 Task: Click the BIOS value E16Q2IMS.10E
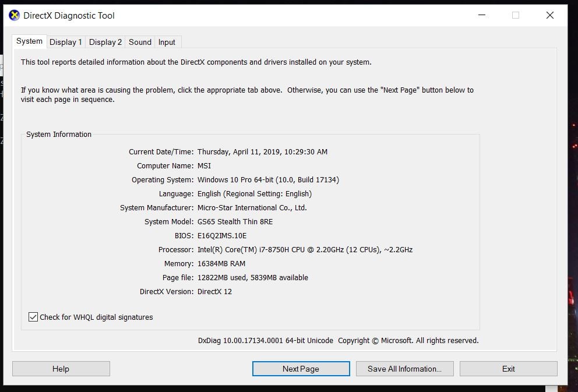point(222,236)
